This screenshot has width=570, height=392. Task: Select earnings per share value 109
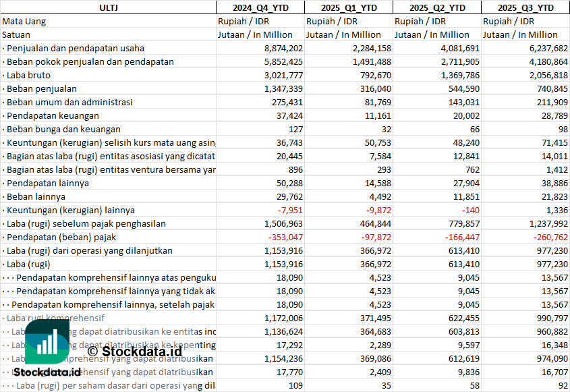pyautogui.click(x=295, y=385)
